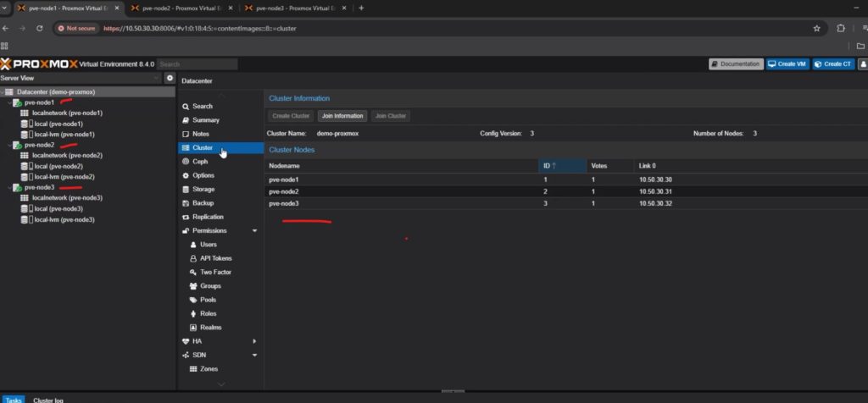Select the pve-node2 row in Cluster Nodes
Viewport: 868px width, 403px height.
(x=565, y=192)
